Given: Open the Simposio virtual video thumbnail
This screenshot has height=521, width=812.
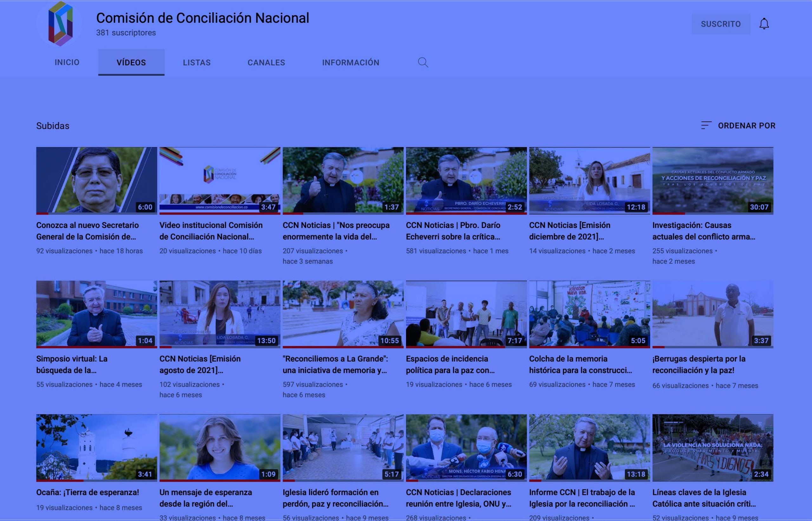Looking at the screenshot, I should tap(96, 314).
